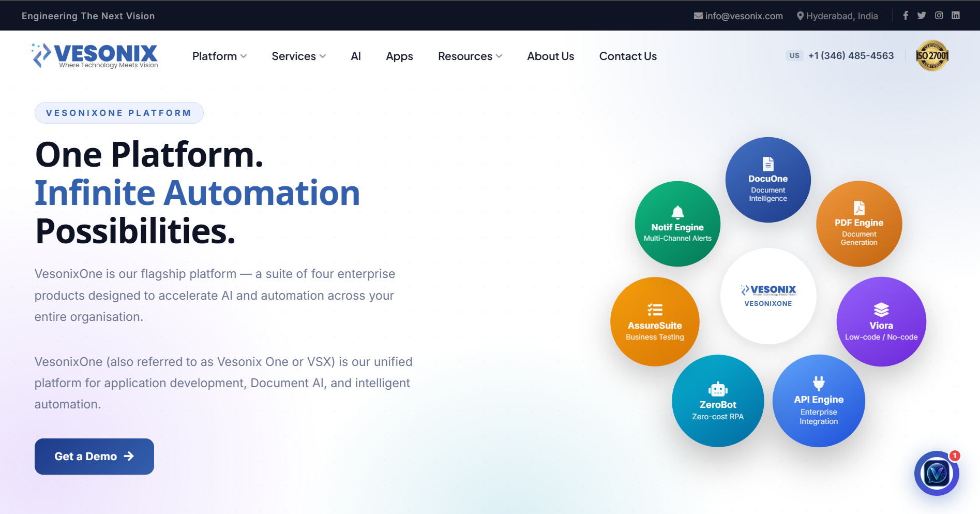Click the 'Infinite Automation' heading text
Viewport: 980px width, 514px height.
(197, 193)
